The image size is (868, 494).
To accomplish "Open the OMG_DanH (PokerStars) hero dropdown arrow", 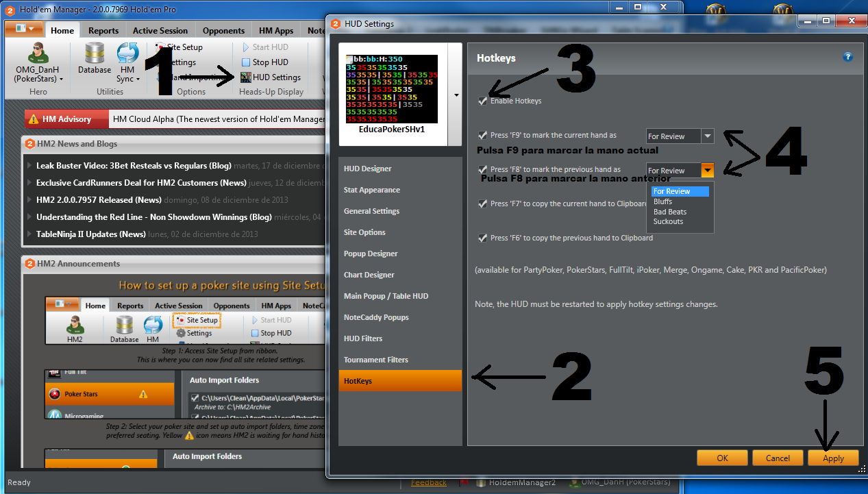I will coord(61,79).
